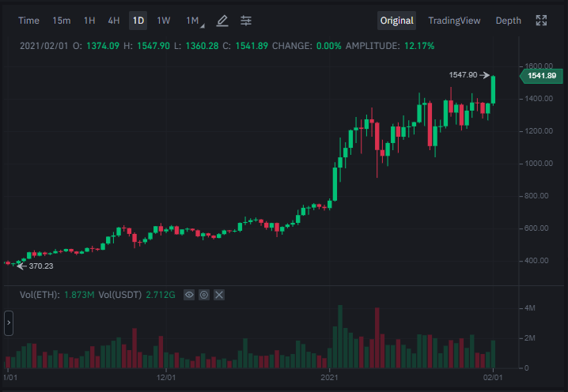Switch to the 15m interval
This screenshot has height=392, width=568.
[62, 21]
